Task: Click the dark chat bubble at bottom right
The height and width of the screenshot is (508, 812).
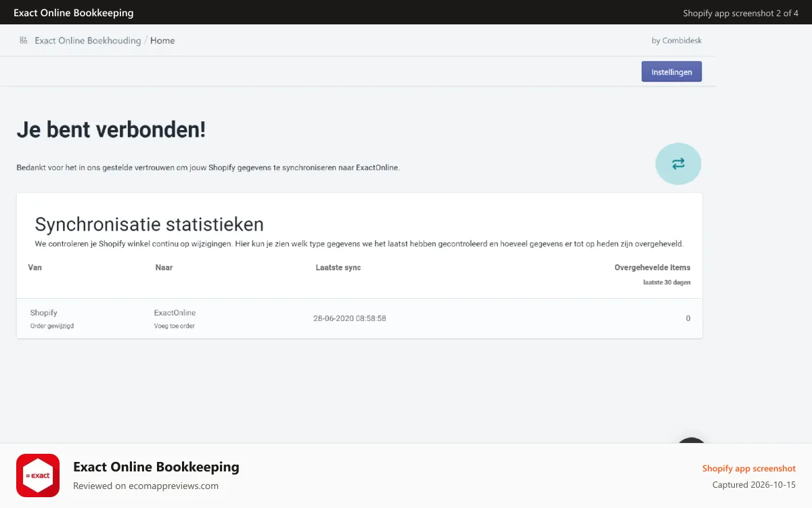Action: 692,441
